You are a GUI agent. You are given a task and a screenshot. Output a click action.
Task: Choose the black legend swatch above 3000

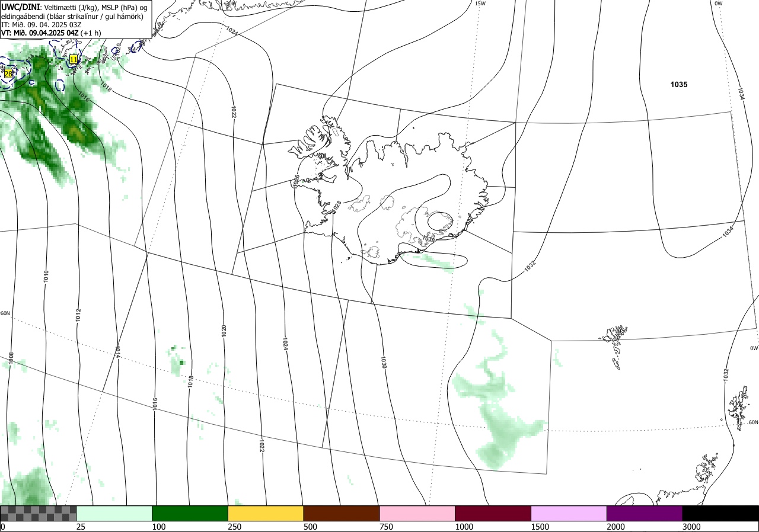tap(720, 513)
